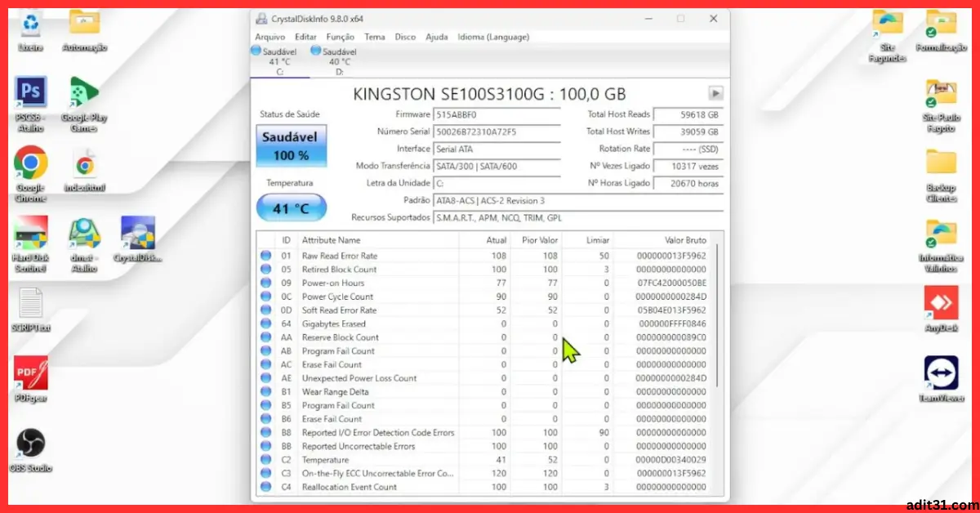980x513 pixels.
Task: Open Site Paulo Fagoto desktop folder
Action: [941, 105]
